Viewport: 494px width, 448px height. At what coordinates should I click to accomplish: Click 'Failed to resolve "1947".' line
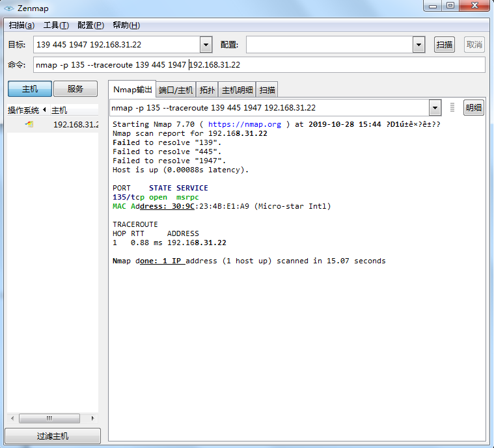click(169, 161)
